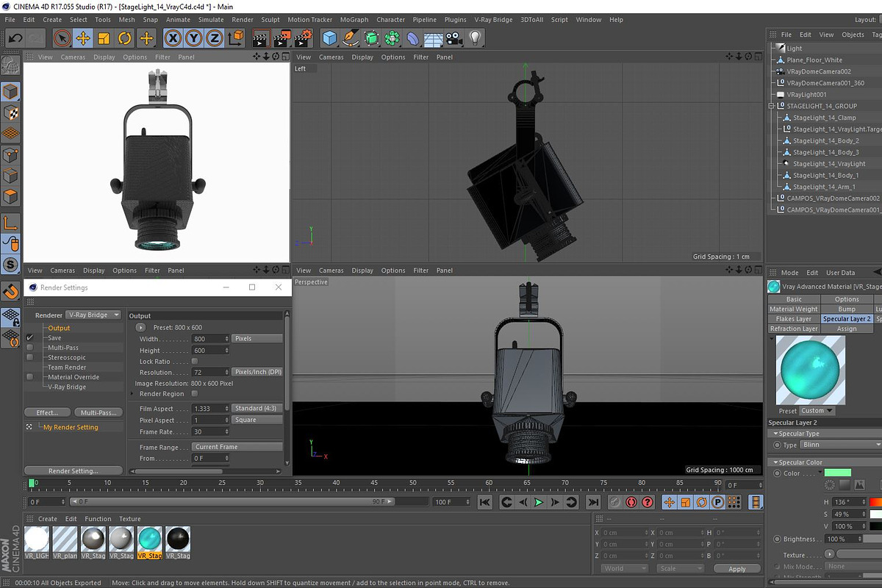
Task: Open the Sculpt menu
Action: (x=270, y=20)
